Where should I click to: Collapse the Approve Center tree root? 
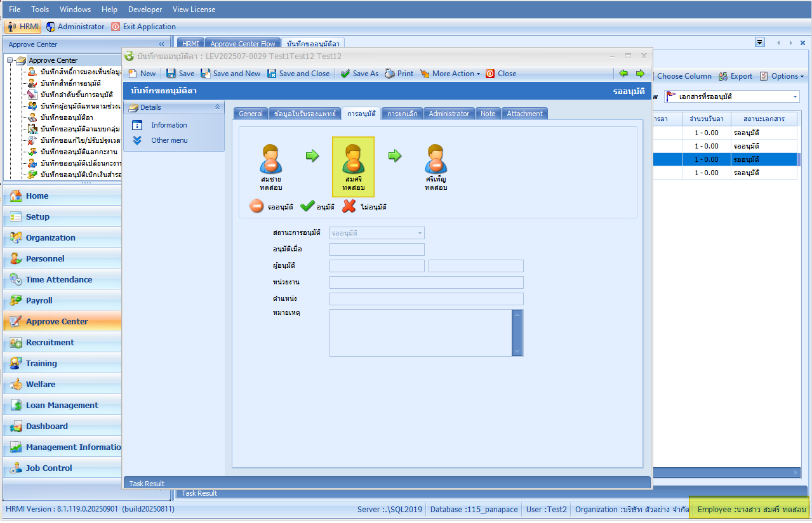pos(10,60)
